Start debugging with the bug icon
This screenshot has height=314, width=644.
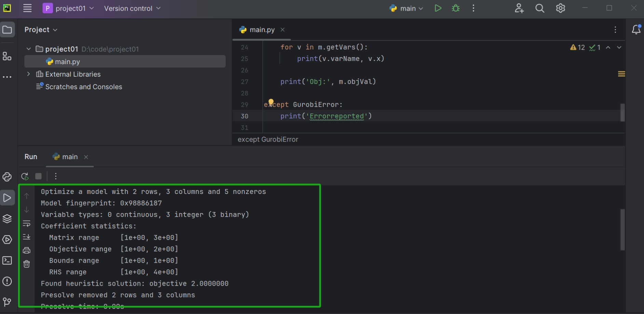[456, 8]
